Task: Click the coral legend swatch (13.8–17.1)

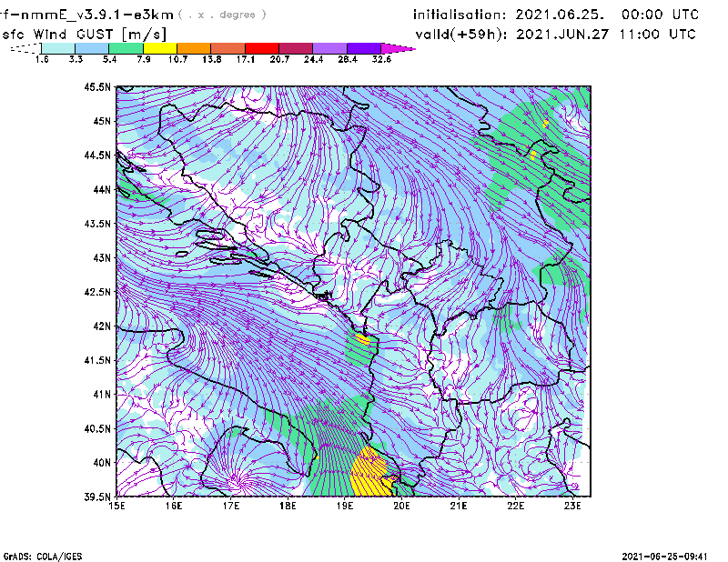Action: (228, 48)
